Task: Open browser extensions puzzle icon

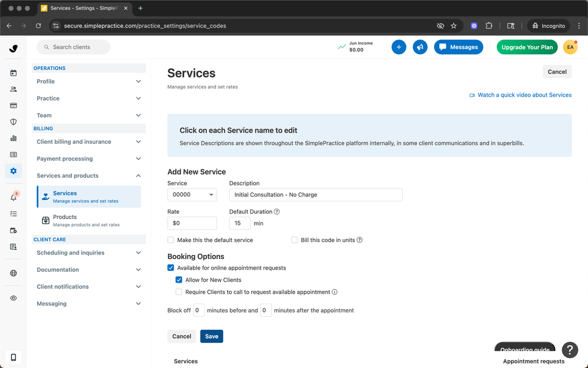Action: click(489, 25)
